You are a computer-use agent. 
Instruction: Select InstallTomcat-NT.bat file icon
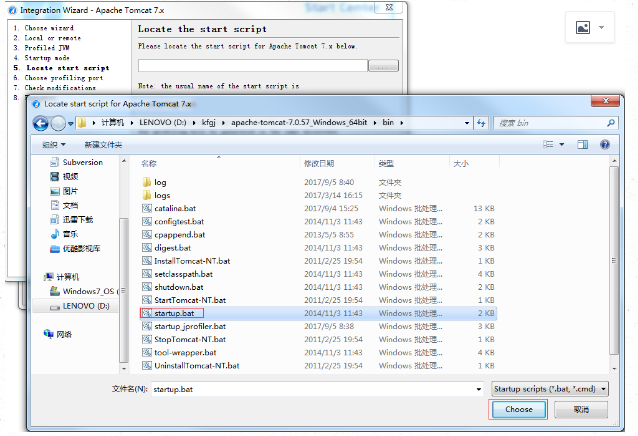[146, 261]
